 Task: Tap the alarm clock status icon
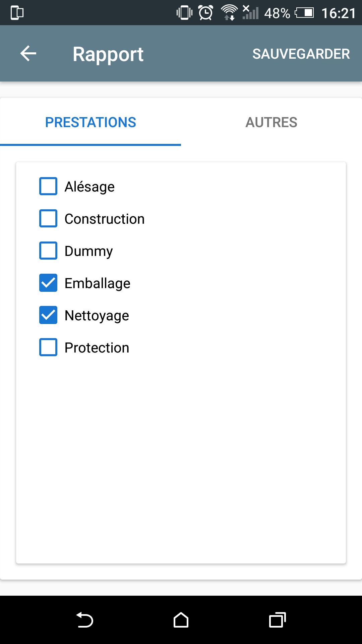click(205, 13)
